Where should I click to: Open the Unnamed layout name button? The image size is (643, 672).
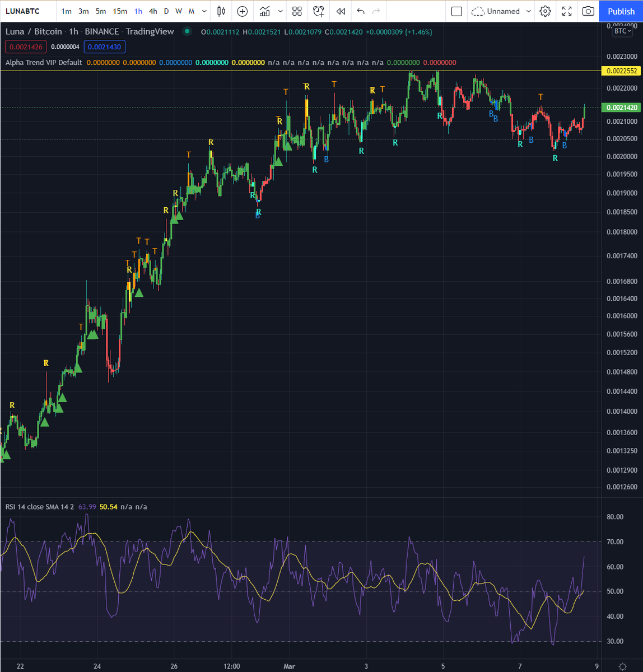coord(503,11)
